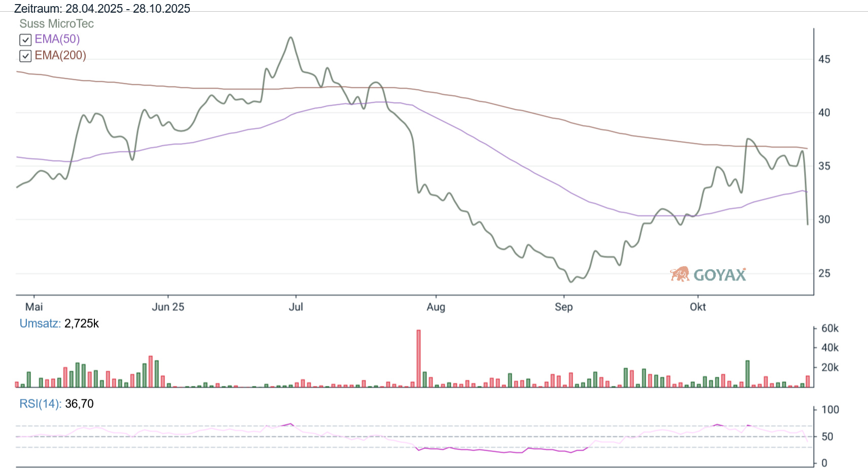Click the GOYAX bull logo icon
The image size is (868, 470).
point(680,274)
